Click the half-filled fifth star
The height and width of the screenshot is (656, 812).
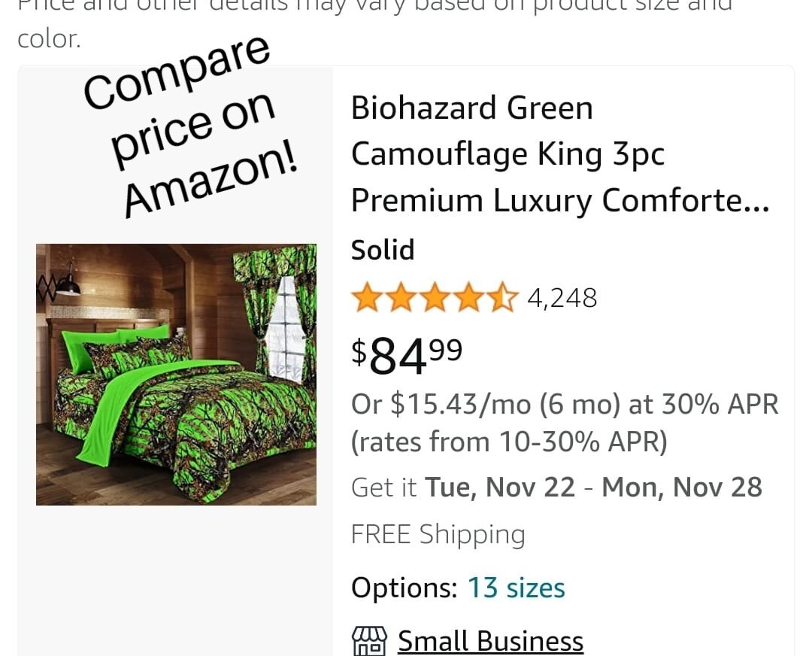(x=504, y=297)
